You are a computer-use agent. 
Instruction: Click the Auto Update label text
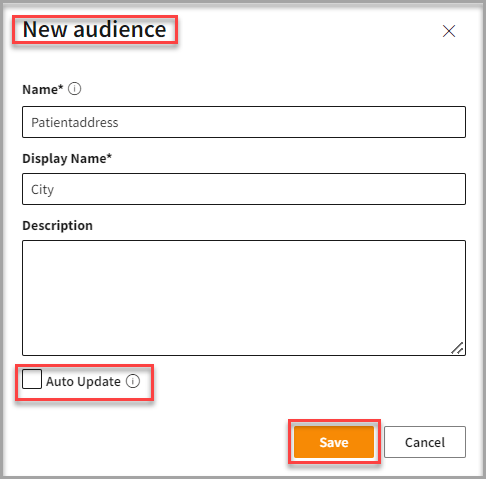[83, 381]
